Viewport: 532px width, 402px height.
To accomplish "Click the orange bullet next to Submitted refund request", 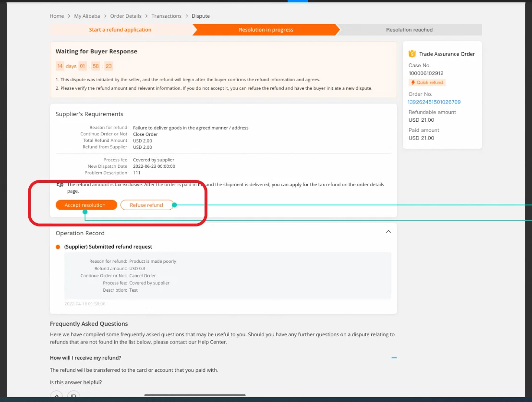I will (x=58, y=247).
